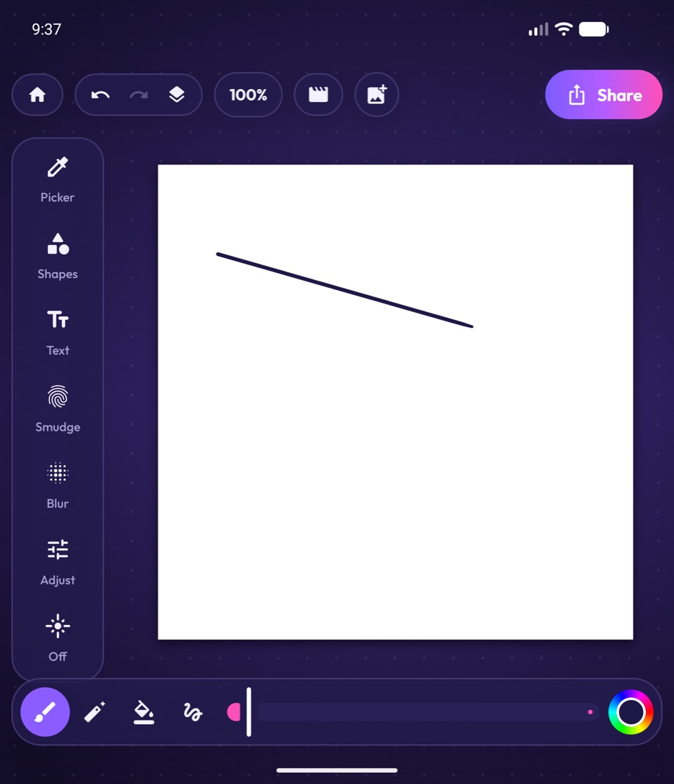Tap the greyed-out redo arrow

[x=138, y=95]
